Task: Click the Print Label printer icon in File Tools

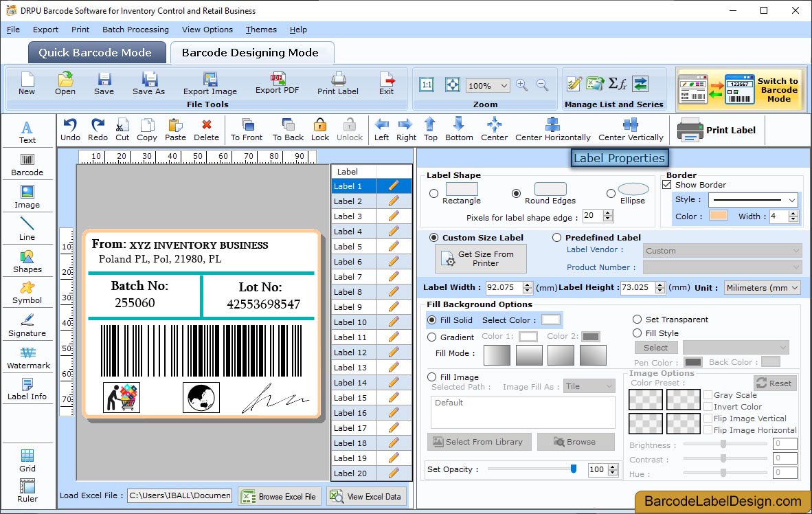Action: point(337,83)
